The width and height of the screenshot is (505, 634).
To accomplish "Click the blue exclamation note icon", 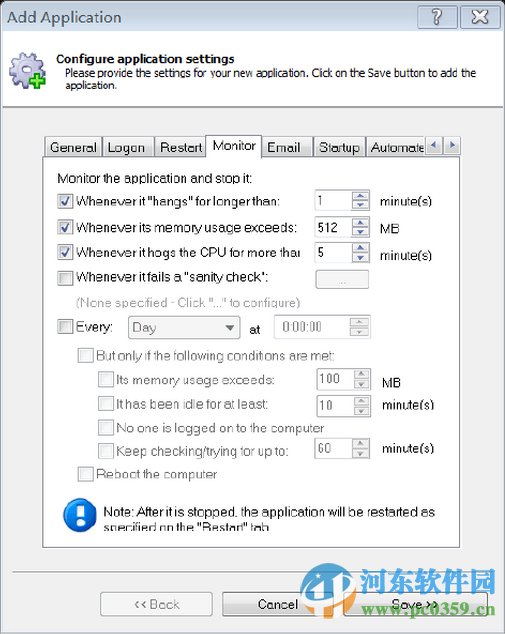I will (x=80, y=515).
